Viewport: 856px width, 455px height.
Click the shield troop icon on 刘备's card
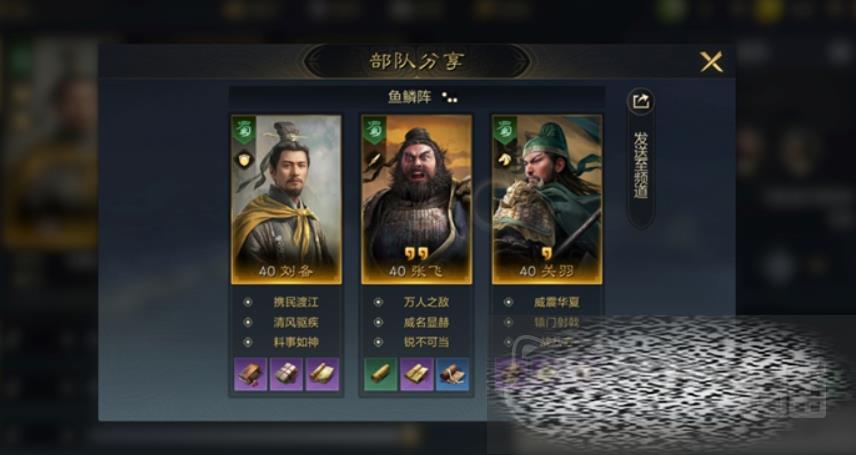point(243,159)
